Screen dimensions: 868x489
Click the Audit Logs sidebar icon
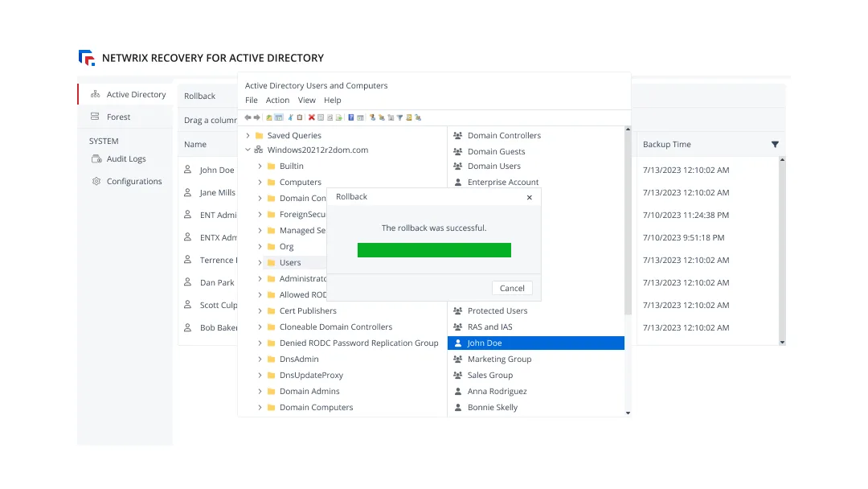(x=96, y=159)
